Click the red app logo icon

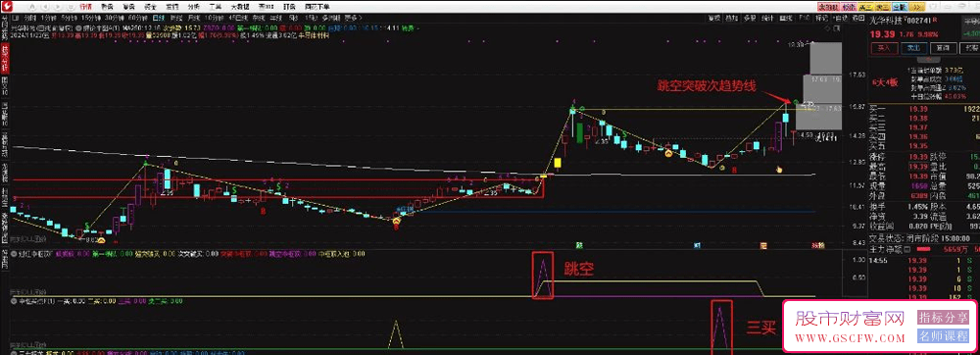6,6
